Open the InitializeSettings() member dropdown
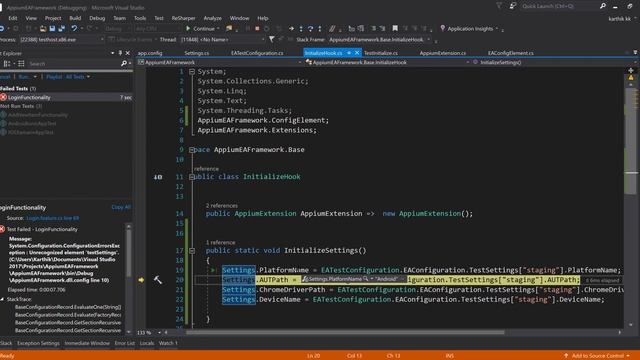Screen dimensions: 640x360 pyautogui.click(x=556, y=62)
